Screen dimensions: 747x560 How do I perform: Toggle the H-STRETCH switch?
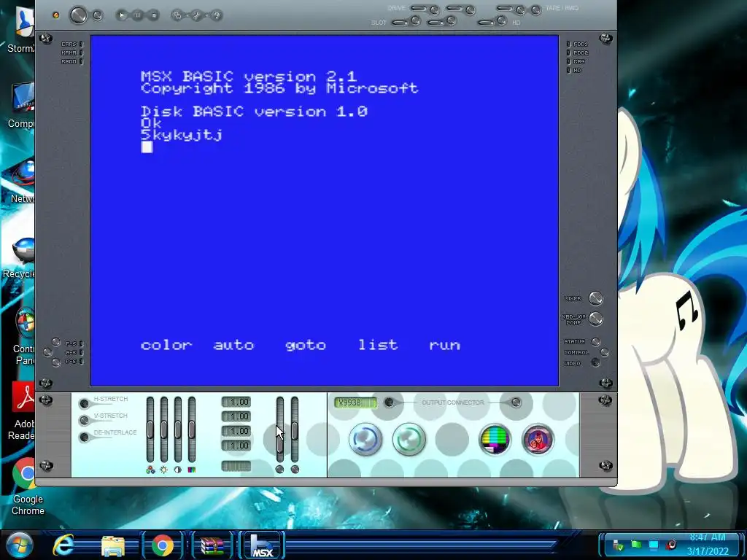pos(85,404)
